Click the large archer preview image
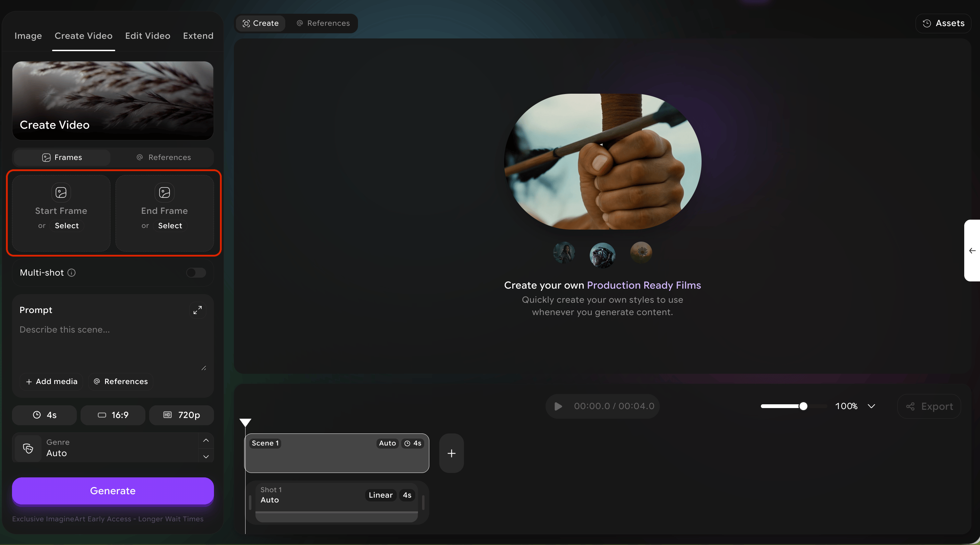This screenshot has width=980, height=545. [x=602, y=162]
